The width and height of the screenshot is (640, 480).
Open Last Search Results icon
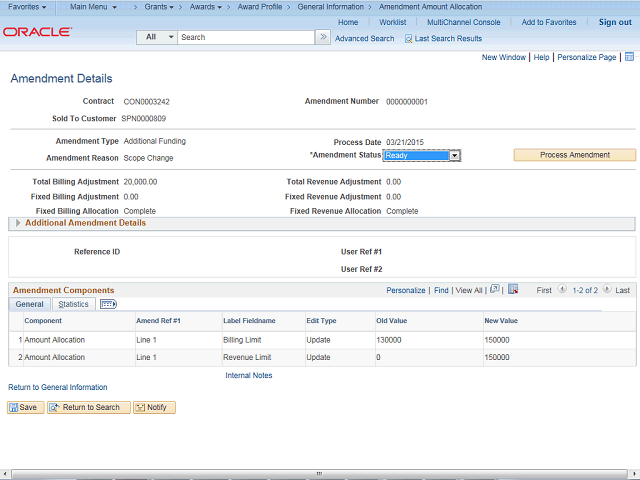[x=409, y=38]
